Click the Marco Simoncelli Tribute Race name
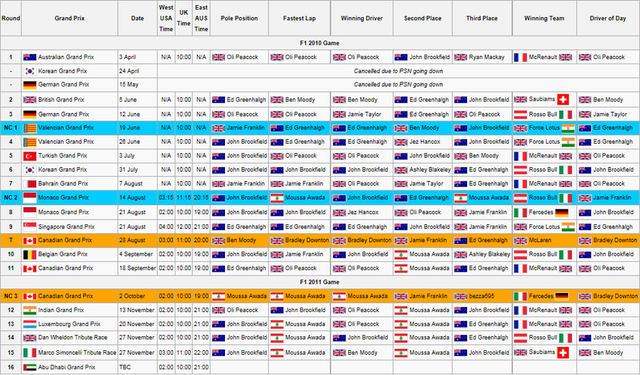This screenshot has height=375, width=640. pos(77,353)
